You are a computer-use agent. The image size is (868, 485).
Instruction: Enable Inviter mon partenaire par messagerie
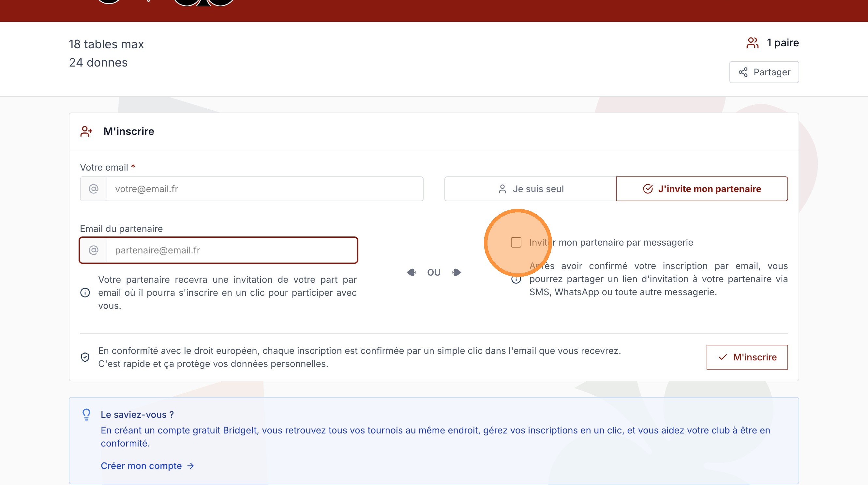tap(516, 242)
